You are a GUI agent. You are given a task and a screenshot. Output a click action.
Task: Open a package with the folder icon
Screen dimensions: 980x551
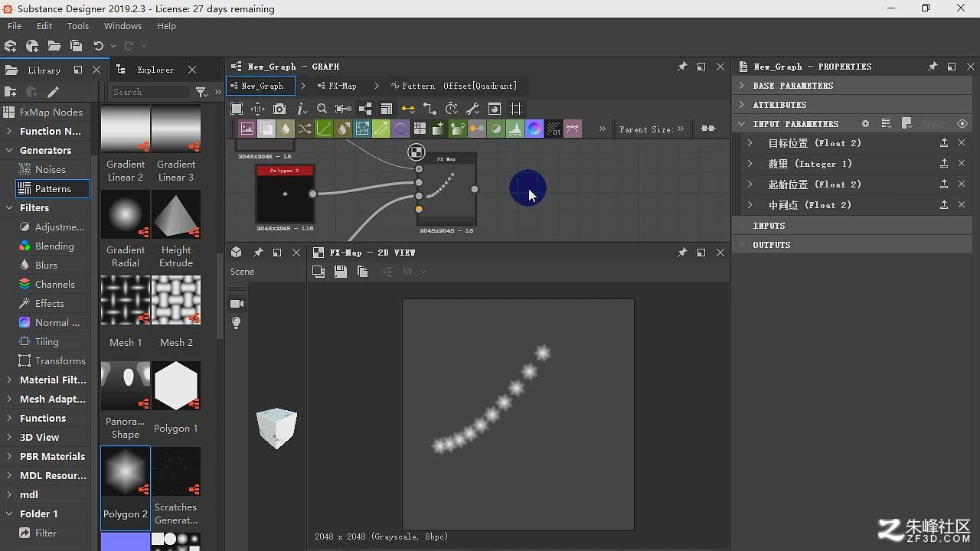(x=54, y=46)
